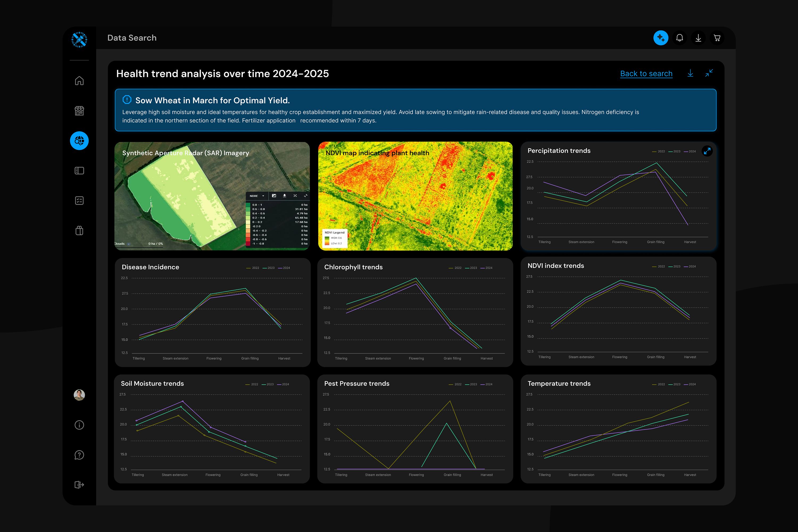Screen dimensions: 798x532
Task: Expand the Percipitation trends chart
Action: 707,151
